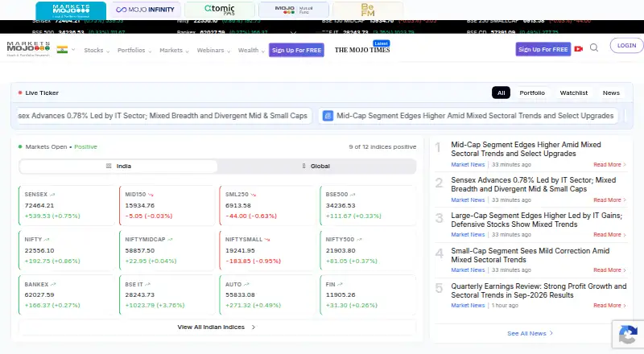Viewport: 644px width, 354px height.
Task: Expand the Markets menu
Action: coord(174,50)
